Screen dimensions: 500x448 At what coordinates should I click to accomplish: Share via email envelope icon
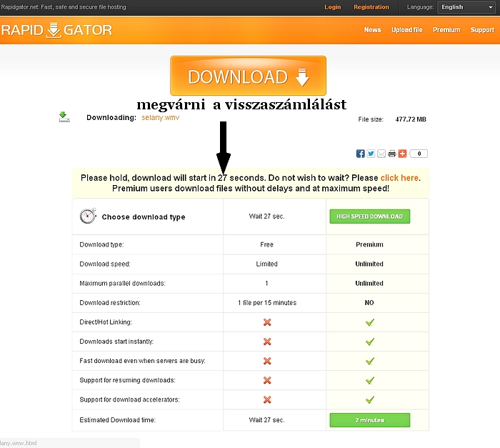coord(381,154)
